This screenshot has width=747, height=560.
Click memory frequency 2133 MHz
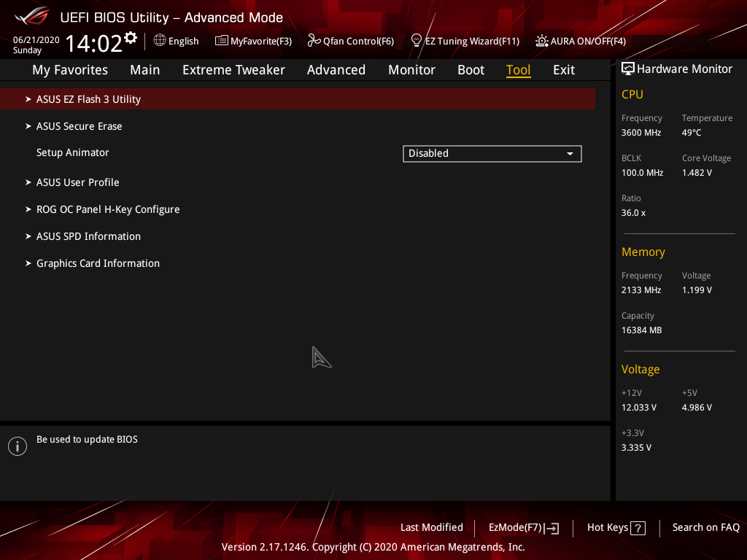click(x=640, y=290)
